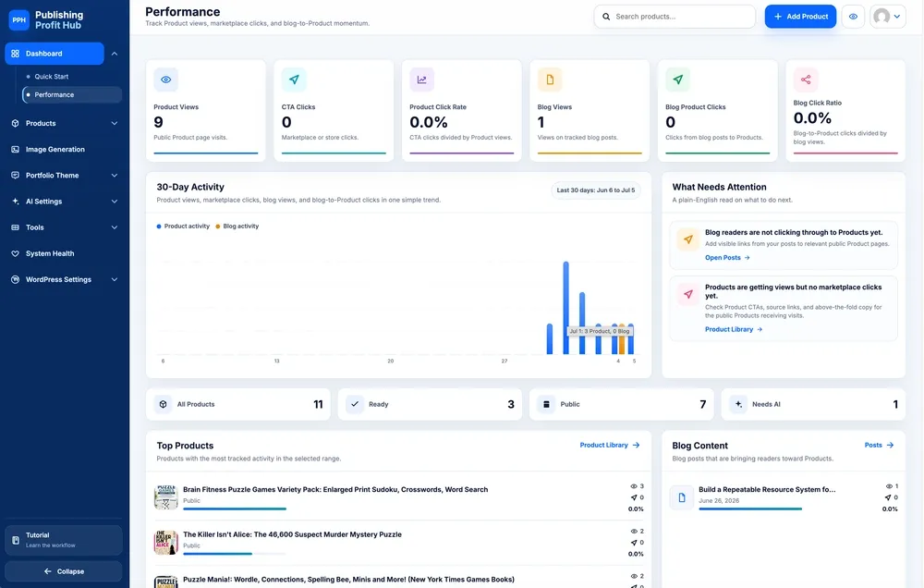The height and width of the screenshot is (588, 924).
Task: Click the Search products input field
Action: click(x=675, y=17)
